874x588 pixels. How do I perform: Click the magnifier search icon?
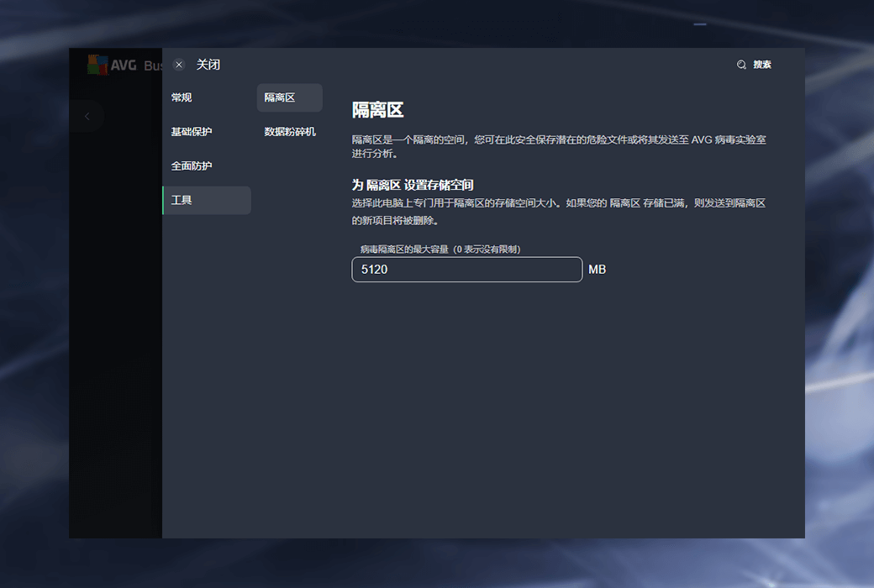(741, 65)
